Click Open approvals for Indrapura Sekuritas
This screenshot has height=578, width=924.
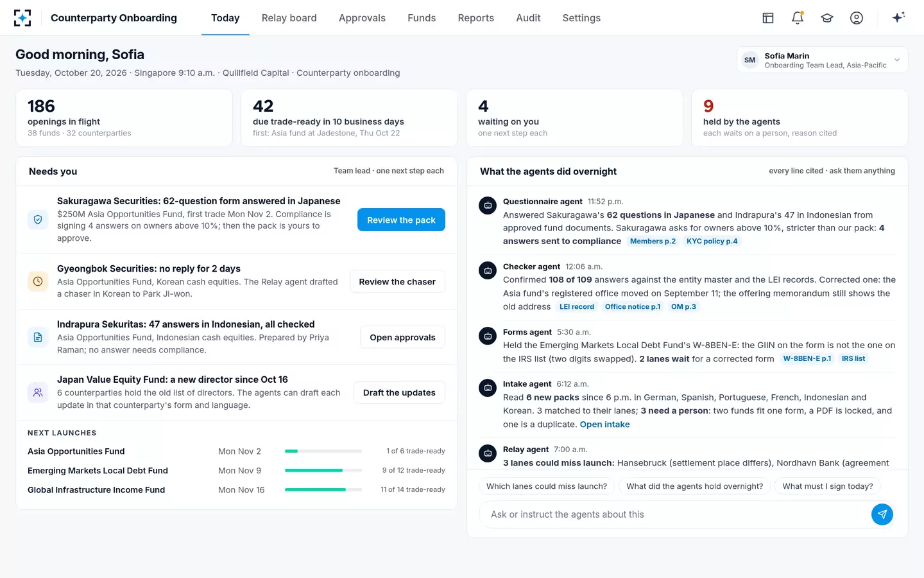pyautogui.click(x=402, y=337)
